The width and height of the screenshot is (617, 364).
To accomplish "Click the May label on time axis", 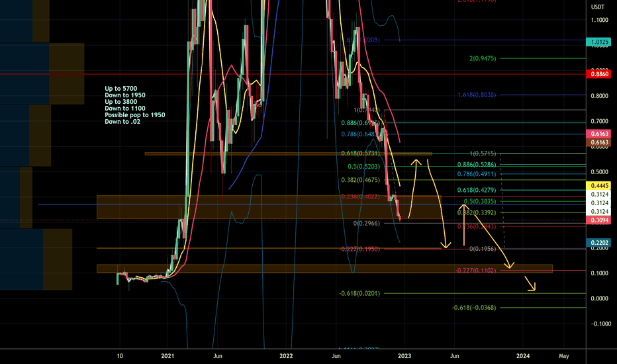I will click(564, 356).
